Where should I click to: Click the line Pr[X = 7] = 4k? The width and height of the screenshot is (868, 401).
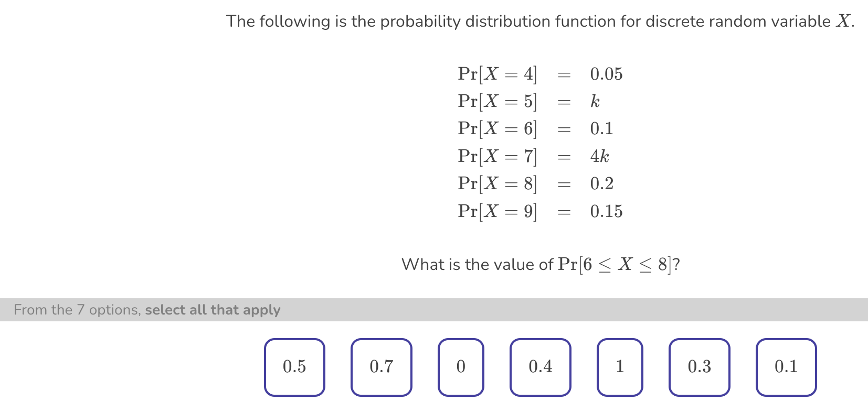(x=532, y=156)
